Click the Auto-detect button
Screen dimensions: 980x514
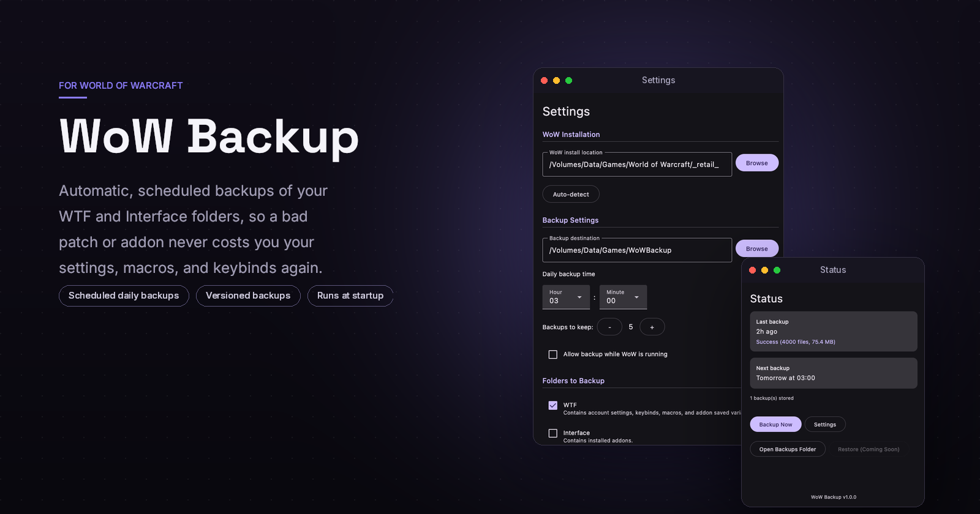click(571, 194)
